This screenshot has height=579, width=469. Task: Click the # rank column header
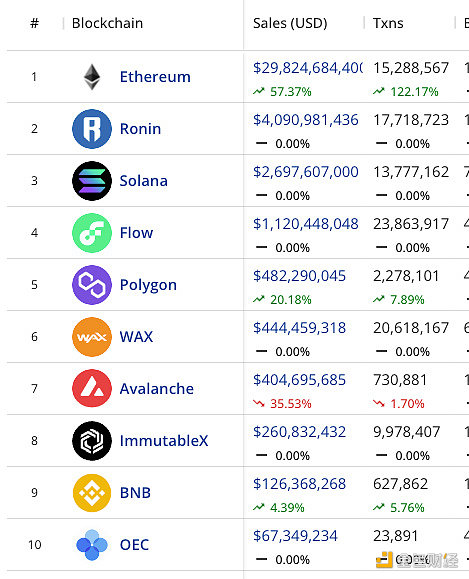point(34,23)
